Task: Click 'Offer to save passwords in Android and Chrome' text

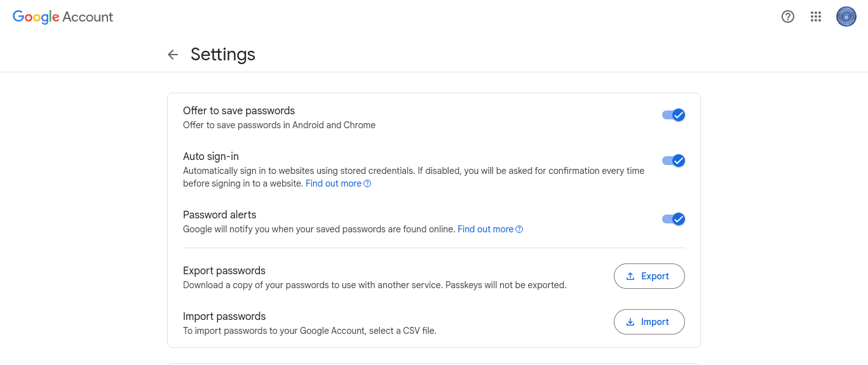Action: [x=279, y=125]
